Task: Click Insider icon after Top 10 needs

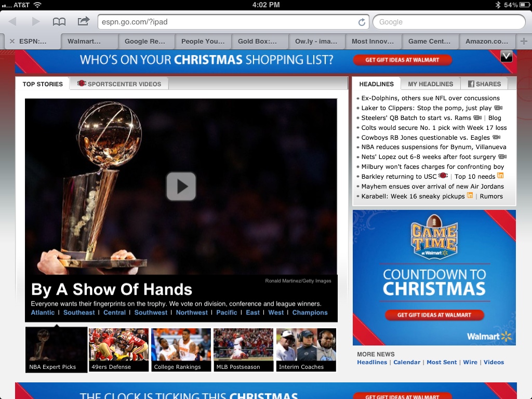Action: point(500,176)
